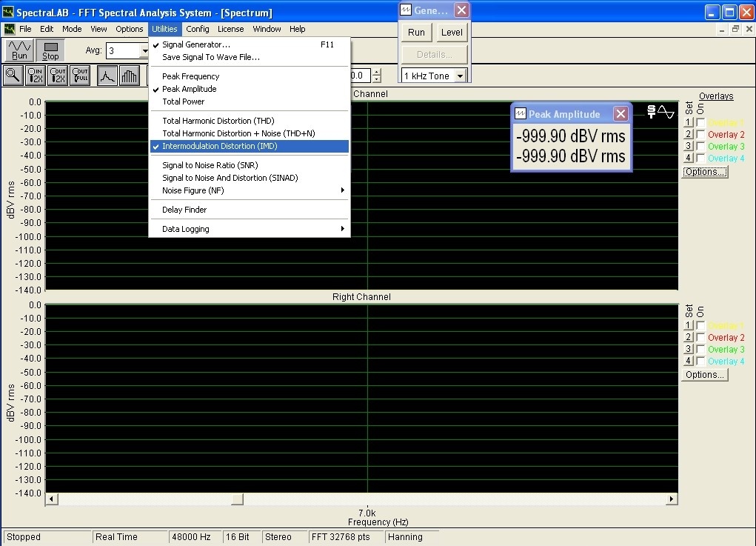Screen dimensions: 756x546
Task: Open the Help menu
Action: click(298, 29)
